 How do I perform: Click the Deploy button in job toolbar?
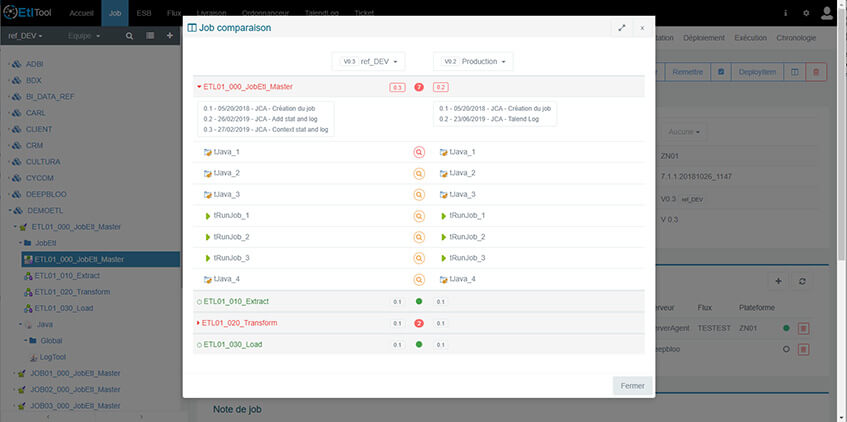pos(757,72)
